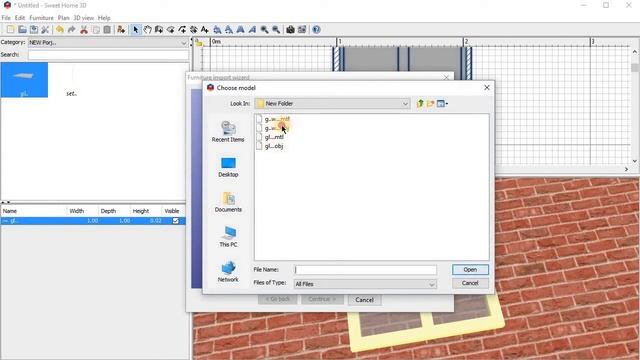Click the catalog Search field
The height and width of the screenshot is (360, 640).
(x=108, y=55)
